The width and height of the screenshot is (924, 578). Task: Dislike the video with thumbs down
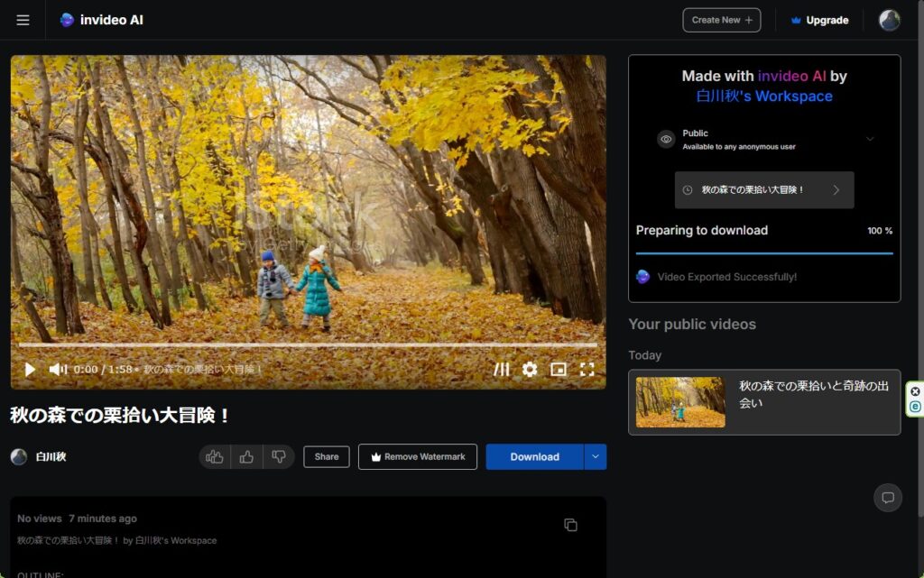(x=279, y=457)
